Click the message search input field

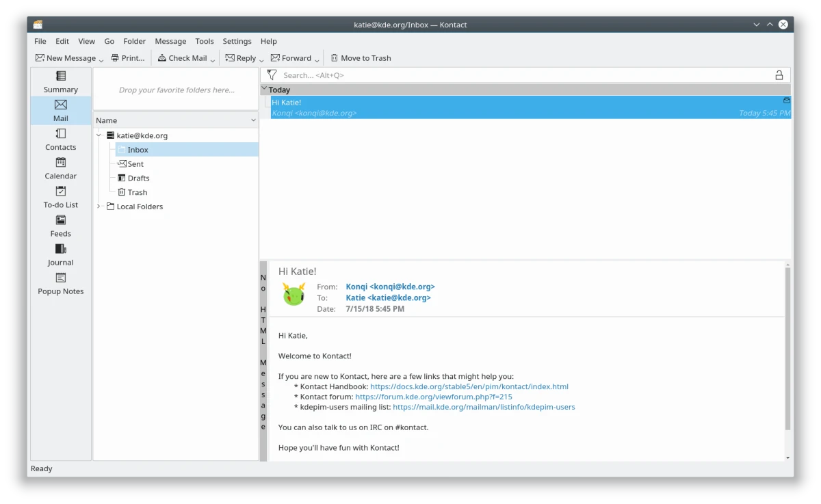click(x=520, y=75)
